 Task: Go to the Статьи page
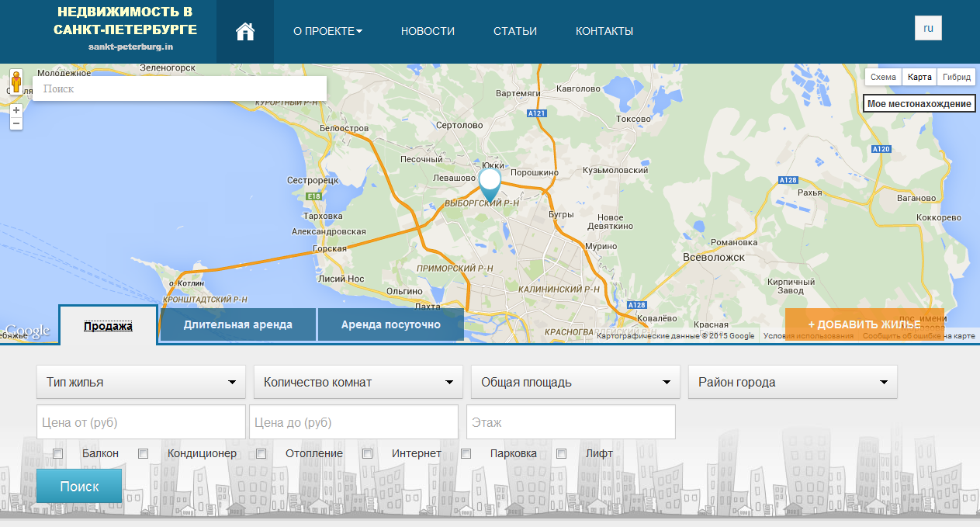(515, 31)
